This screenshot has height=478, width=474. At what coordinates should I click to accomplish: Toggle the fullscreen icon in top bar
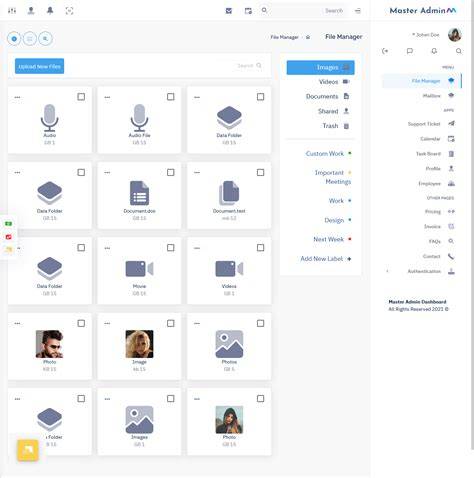(69, 11)
